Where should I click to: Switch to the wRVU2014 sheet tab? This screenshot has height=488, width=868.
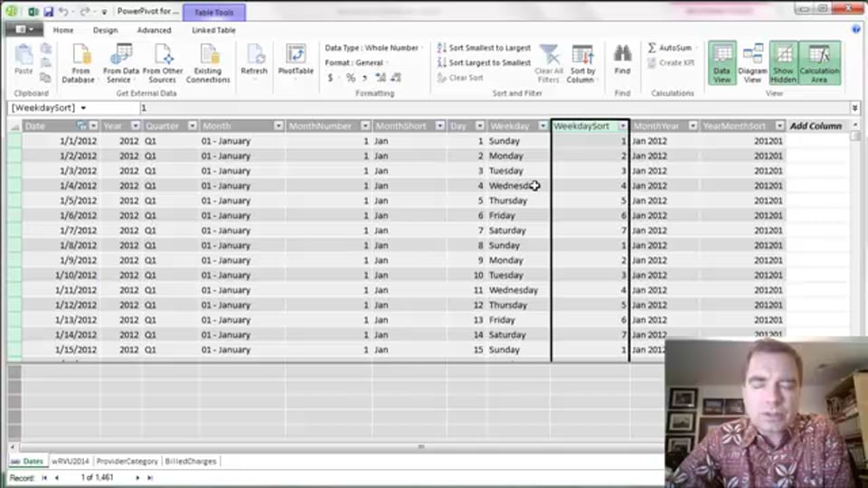[71, 461]
